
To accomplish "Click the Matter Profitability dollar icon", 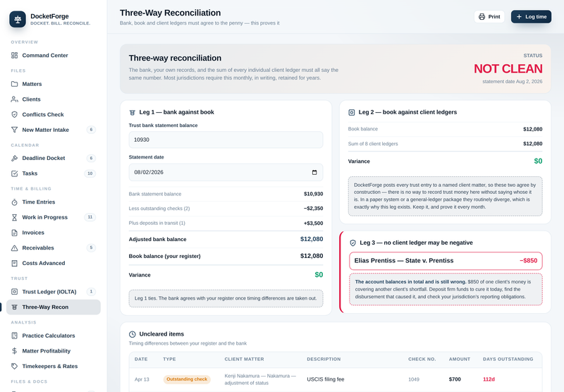I will click(14, 351).
